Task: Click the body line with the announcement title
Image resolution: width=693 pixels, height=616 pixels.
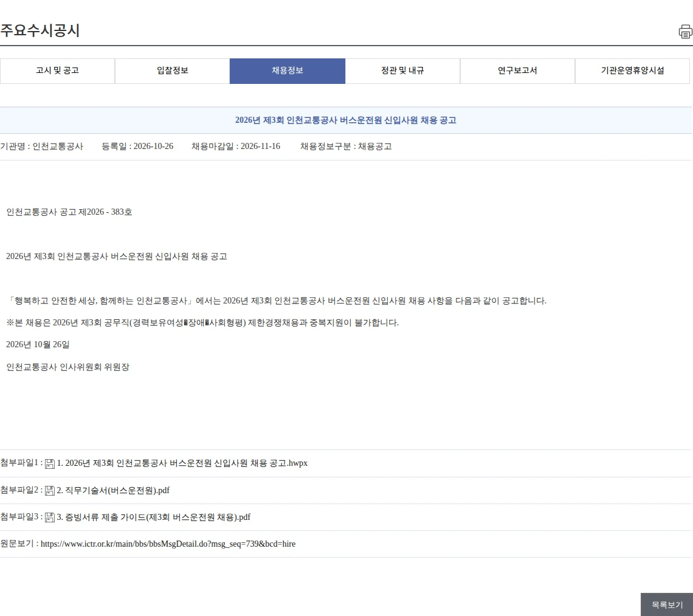Action: click(x=116, y=257)
